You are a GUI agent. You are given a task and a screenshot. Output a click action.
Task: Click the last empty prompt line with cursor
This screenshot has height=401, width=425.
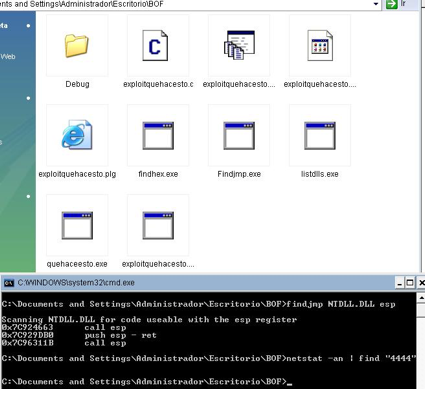click(x=147, y=382)
